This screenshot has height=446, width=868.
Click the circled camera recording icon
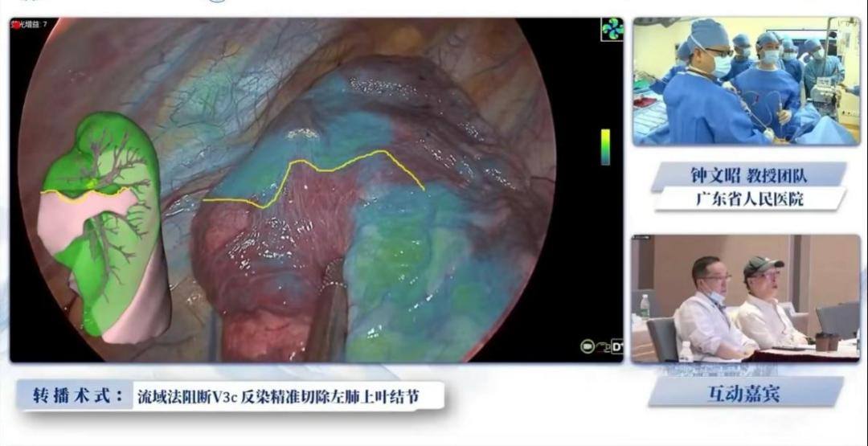coord(588,347)
